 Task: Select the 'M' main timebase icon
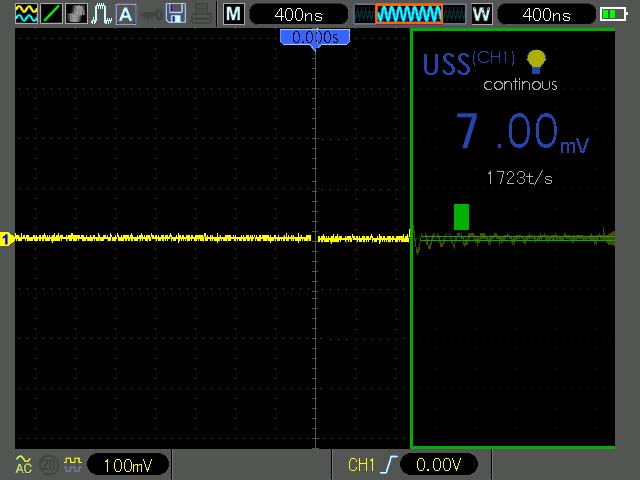click(x=234, y=14)
